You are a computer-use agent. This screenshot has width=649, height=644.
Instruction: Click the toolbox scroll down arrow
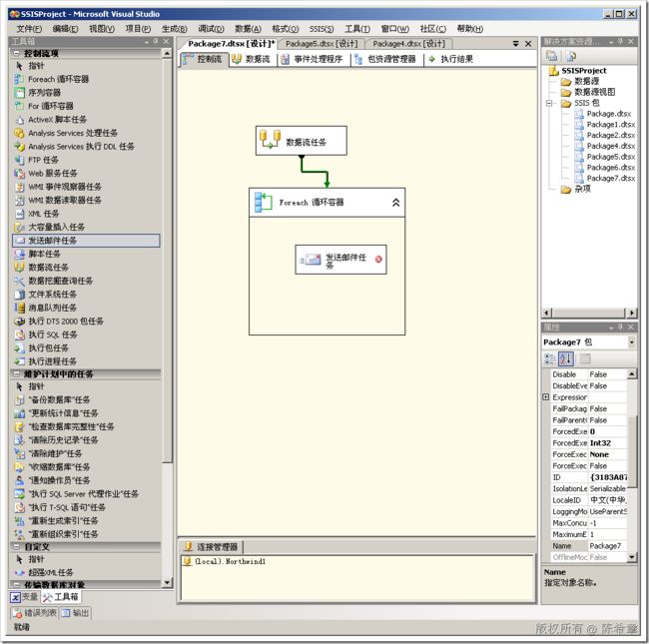click(167, 583)
